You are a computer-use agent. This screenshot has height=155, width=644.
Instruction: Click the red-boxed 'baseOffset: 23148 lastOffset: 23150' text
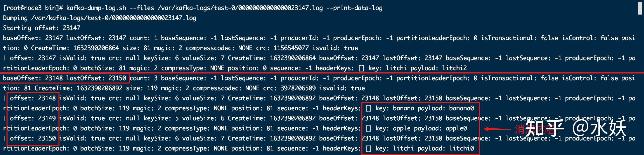pyautogui.click(x=65, y=78)
